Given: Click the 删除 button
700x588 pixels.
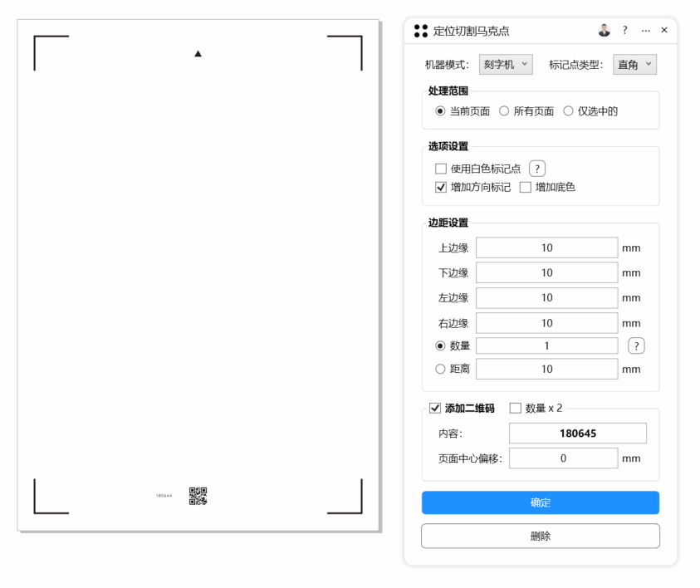Looking at the screenshot, I should tap(541, 536).
